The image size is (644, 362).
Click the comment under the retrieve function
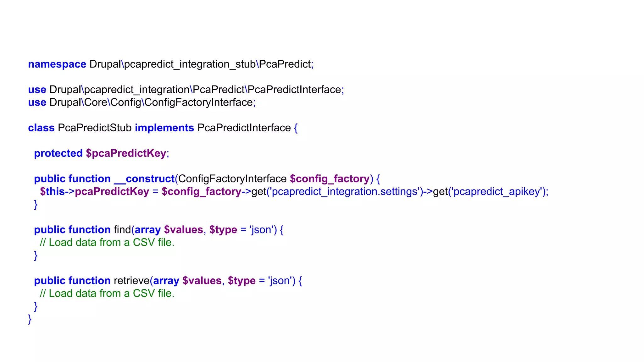click(107, 293)
